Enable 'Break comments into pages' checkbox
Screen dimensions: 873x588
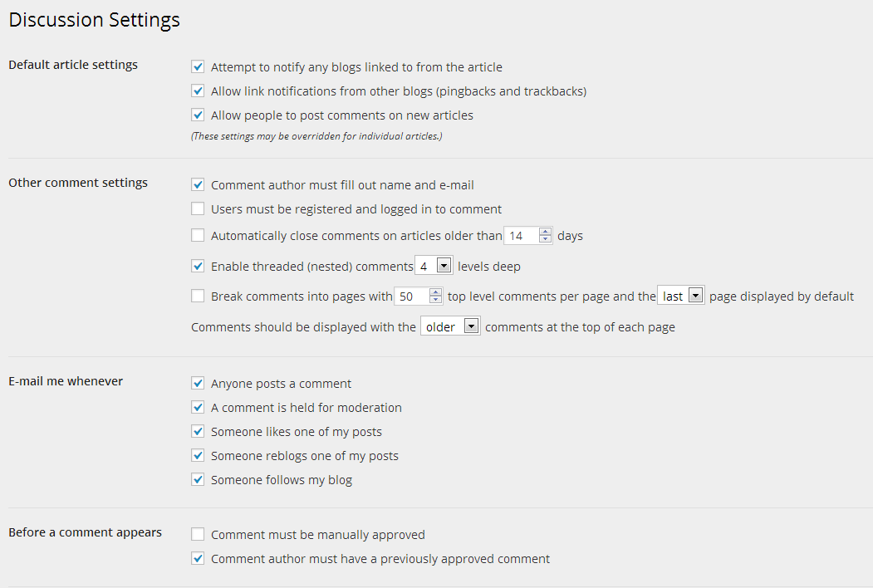point(198,296)
